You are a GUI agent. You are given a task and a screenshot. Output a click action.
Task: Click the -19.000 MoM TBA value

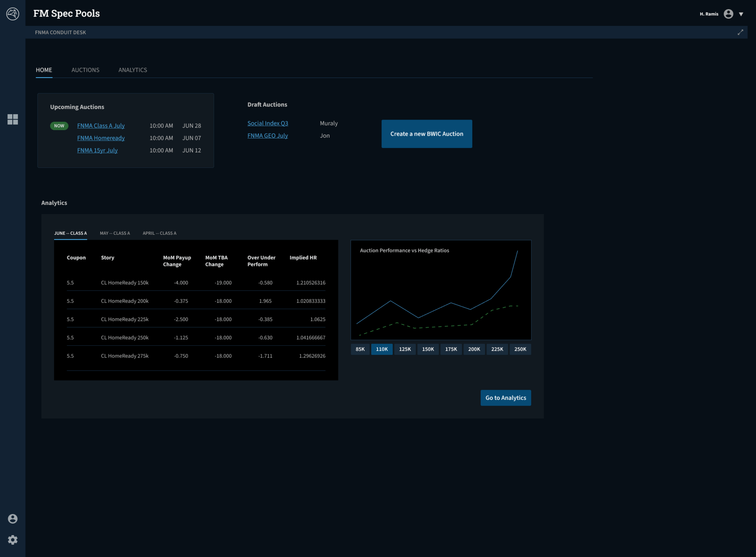(223, 283)
